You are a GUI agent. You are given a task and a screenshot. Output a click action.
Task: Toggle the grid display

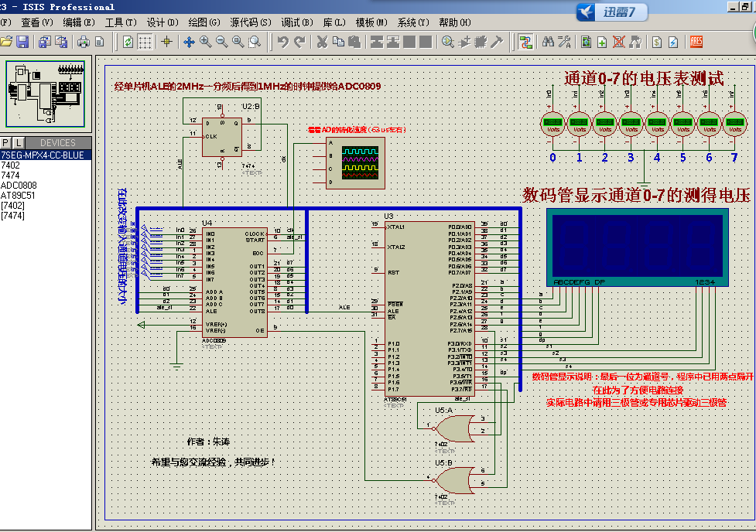145,42
